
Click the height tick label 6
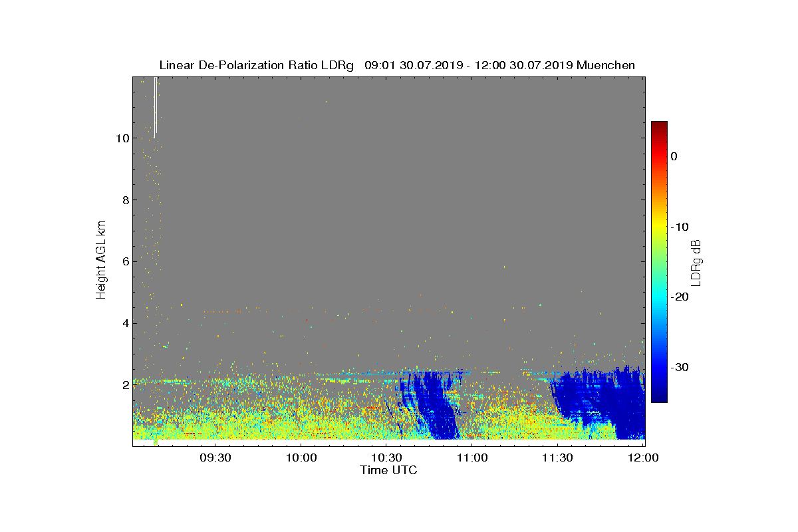coord(125,261)
